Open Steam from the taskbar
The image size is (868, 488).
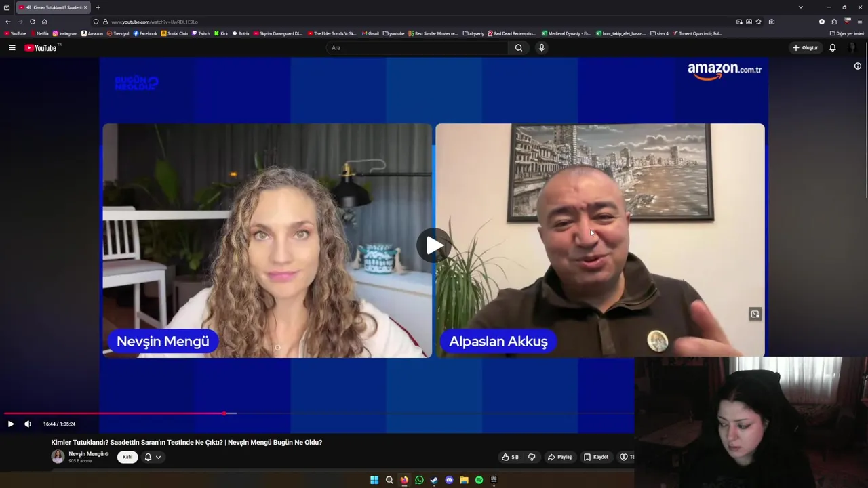(x=434, y=480)
